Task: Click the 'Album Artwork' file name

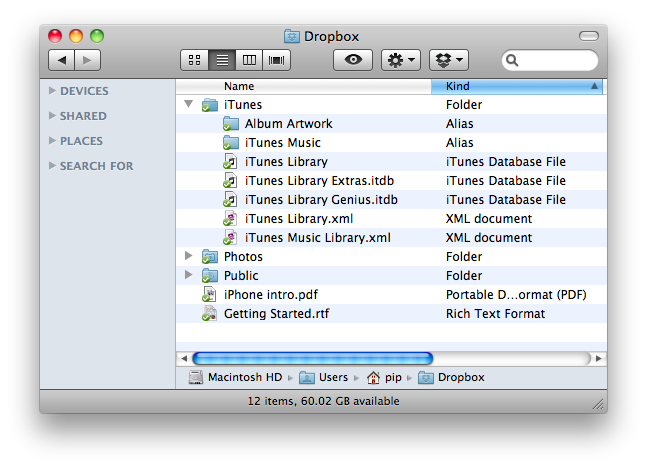Action: 288,124
